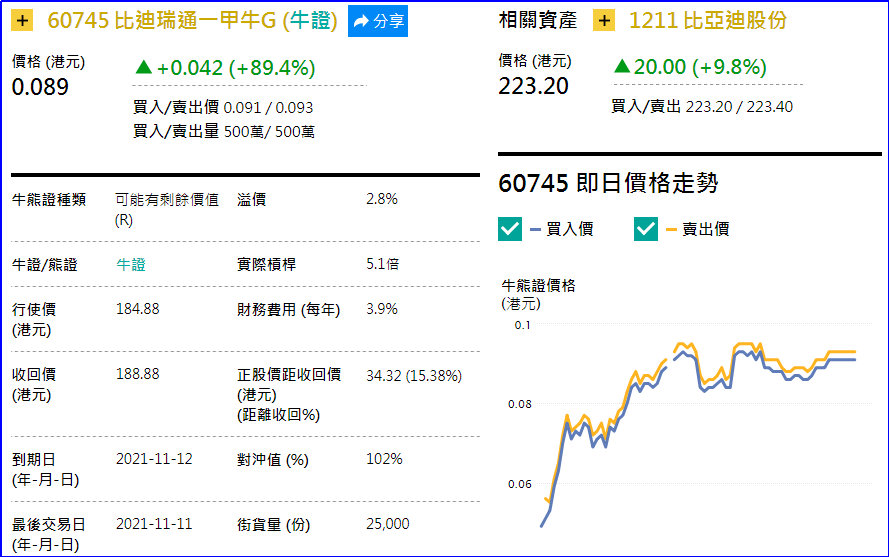Image resolution: width=889 pixels, height=557 pixels.
Task: Click the 60745 即日價格走勢 chart heading
Action: (x=608, y=183)
